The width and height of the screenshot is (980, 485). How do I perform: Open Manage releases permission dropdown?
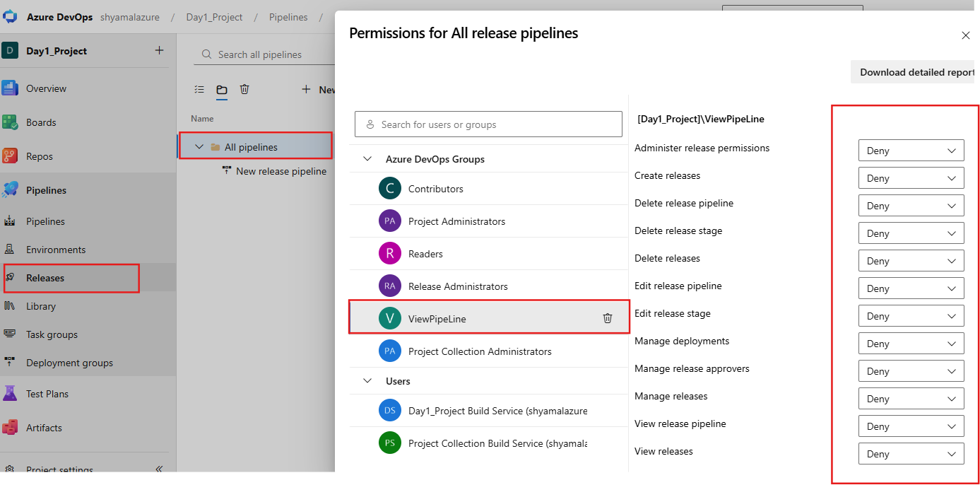911,398
